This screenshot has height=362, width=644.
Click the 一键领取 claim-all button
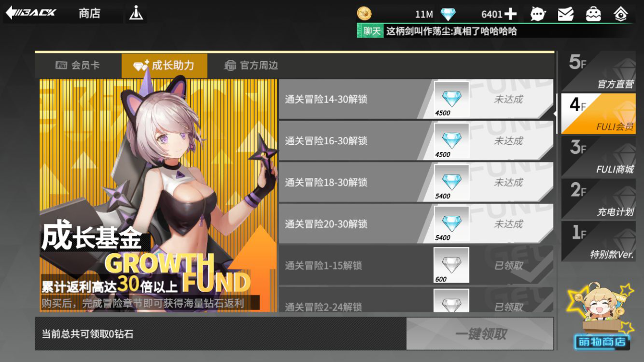(x=480, y=334)
